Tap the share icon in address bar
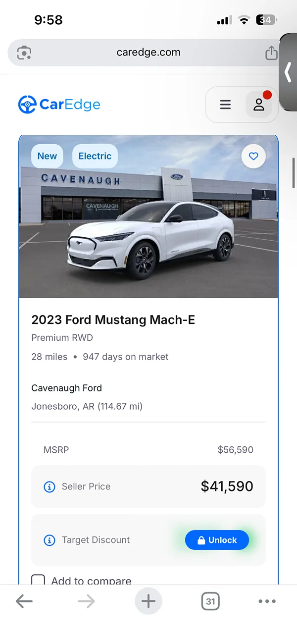Image resolution: width=297 pixels, height=644 pixels. (x=271, y=53)
